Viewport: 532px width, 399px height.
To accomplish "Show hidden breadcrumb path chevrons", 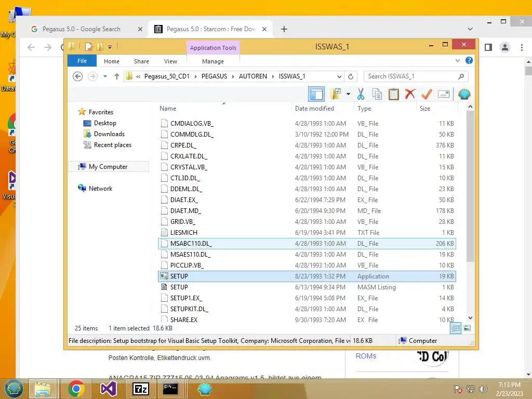I will [138, 76].
